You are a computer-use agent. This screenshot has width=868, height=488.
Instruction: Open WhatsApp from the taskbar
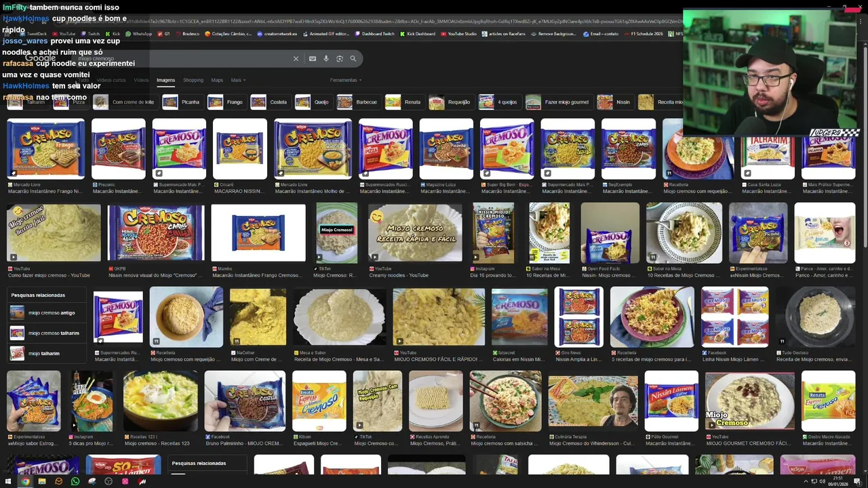[75, 481]
